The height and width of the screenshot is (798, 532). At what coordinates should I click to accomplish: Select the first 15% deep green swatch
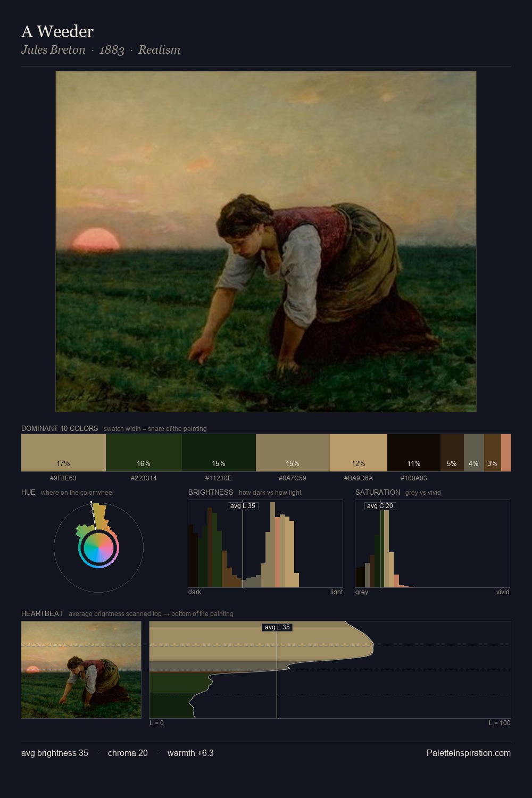click(219, 453)
